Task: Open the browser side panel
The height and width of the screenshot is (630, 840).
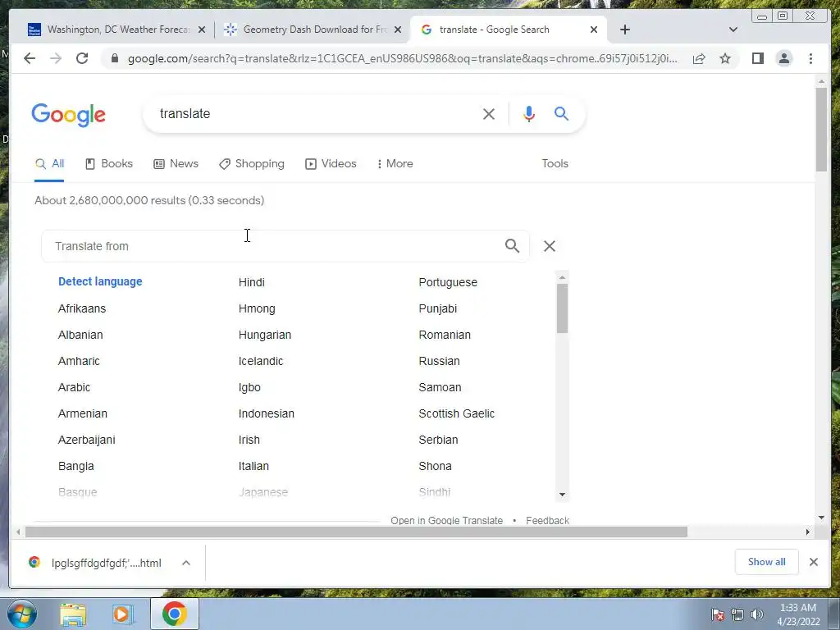Action: (757, 58)
